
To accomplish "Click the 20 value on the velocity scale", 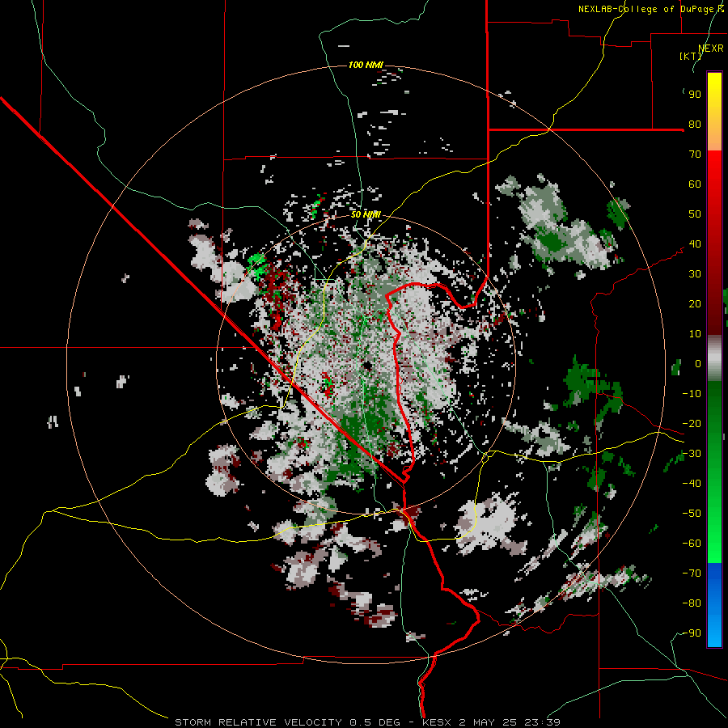I will (x=695, y=304).
